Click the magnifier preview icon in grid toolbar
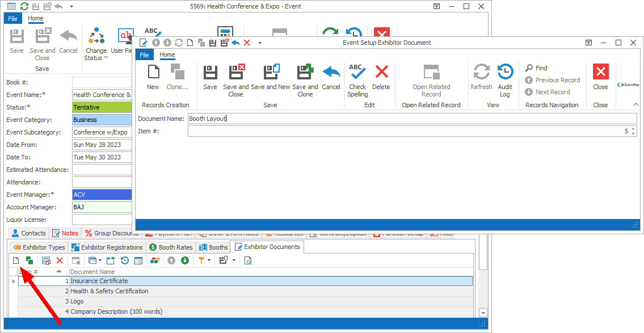This screenshot has width=644, height=333. (x=247, y=260)
